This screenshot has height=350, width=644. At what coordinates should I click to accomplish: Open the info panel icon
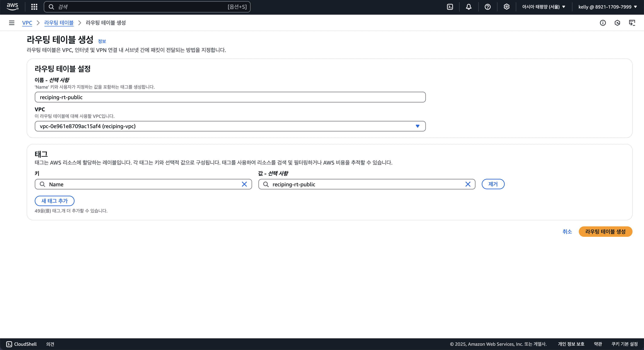603,23
